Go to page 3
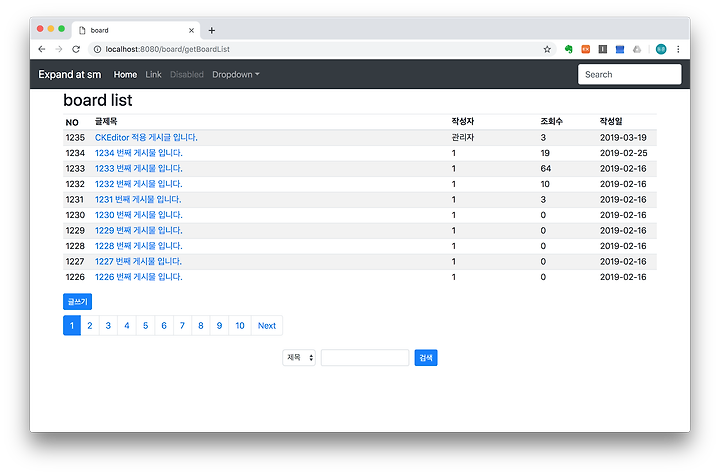This screenshot has height=475, width=720. (x=108, y=326)
